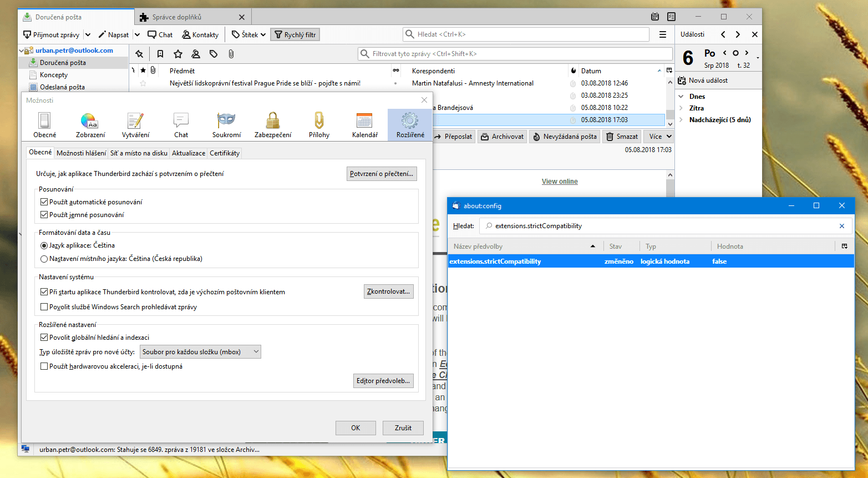Open the View online link
The image size is (868, 478).
pyautogui.click(x=560, y=182)
